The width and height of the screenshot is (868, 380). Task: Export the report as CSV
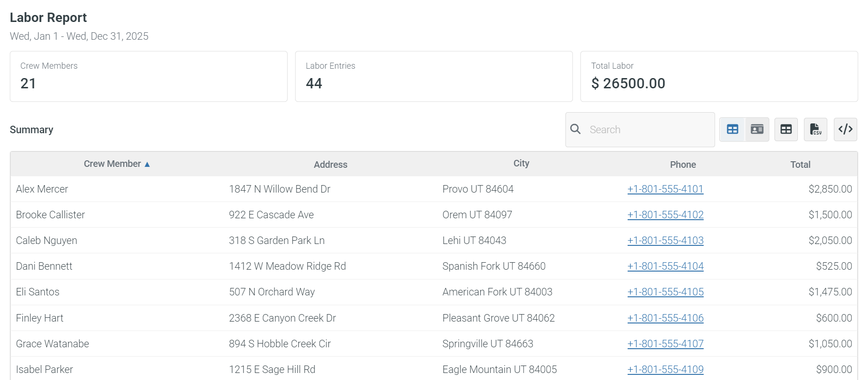(815, 129)
